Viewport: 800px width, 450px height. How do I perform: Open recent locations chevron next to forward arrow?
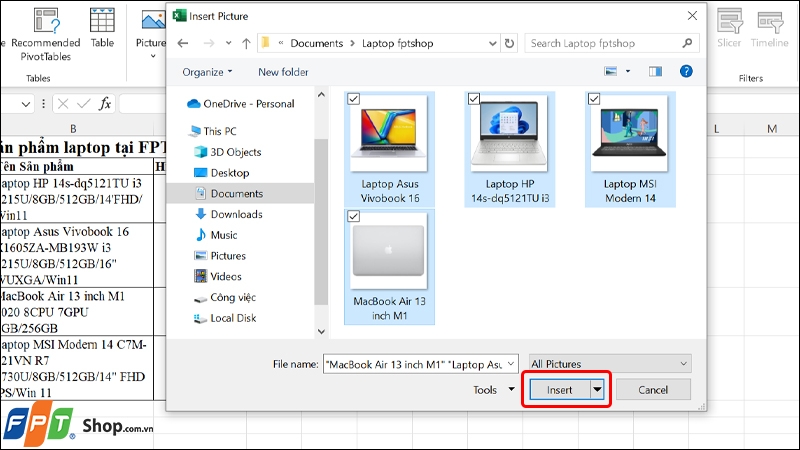(229, 43)
